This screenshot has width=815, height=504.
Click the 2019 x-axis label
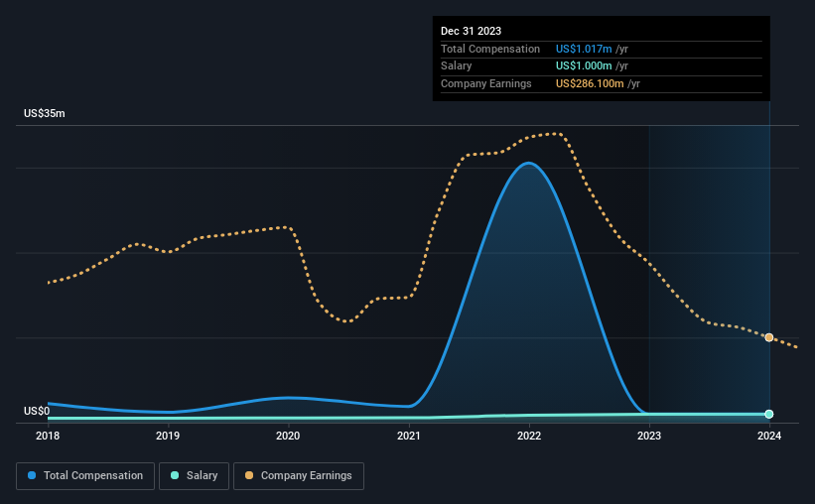pyautogui.click(x=168, y=436)
